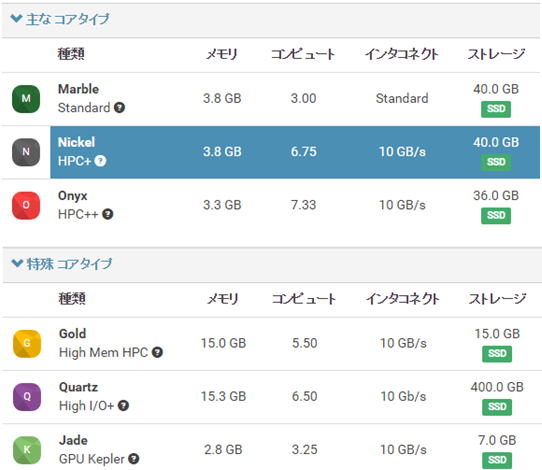
Task: Click the green Jade core icon
Action: tap(27, 450)
